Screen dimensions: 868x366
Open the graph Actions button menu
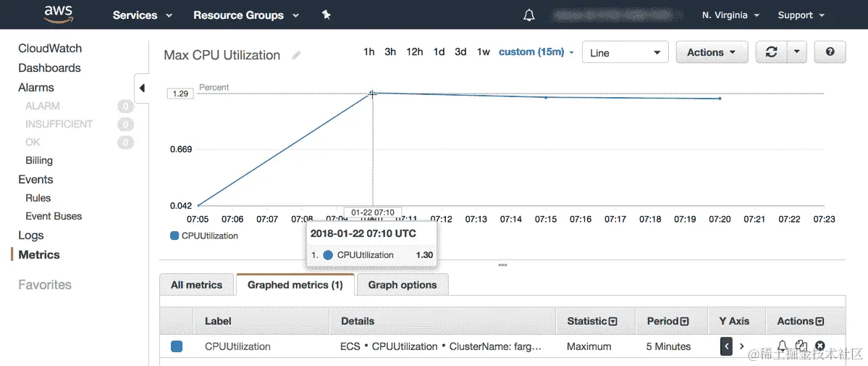click(712, 52)
